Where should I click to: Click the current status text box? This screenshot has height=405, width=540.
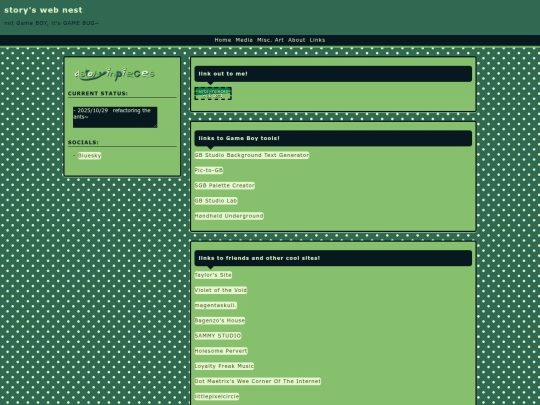point(115,117)
